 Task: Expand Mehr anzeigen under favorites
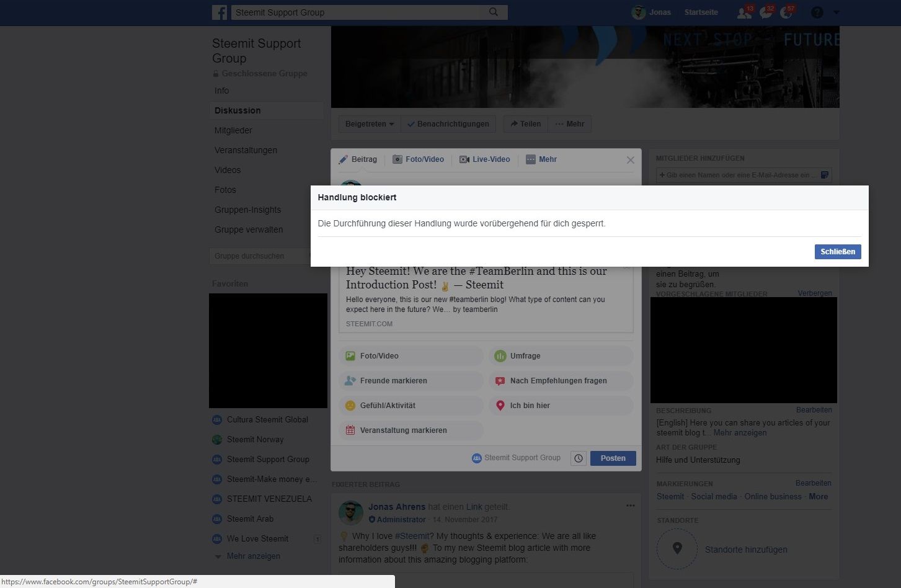click(x=253, y=556)
